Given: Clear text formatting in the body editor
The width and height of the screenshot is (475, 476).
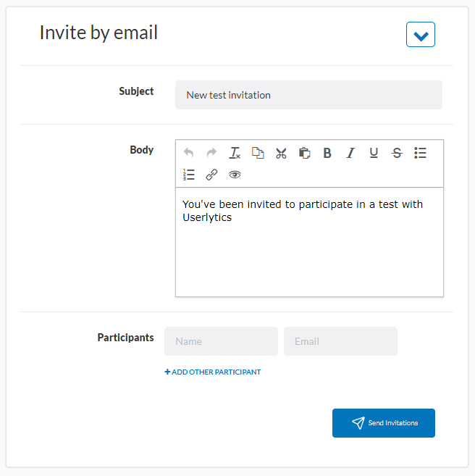Looking at the screenshot, I should (235, 153).
